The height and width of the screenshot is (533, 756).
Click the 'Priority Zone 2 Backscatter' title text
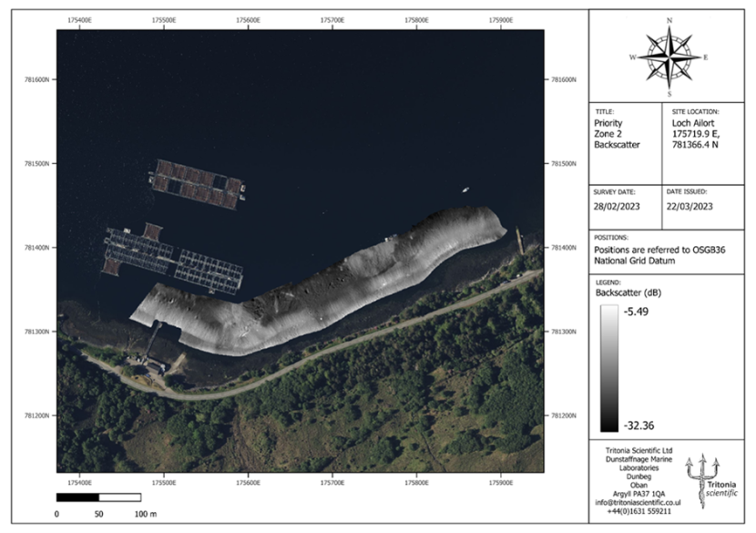click(x=617, y=134)
